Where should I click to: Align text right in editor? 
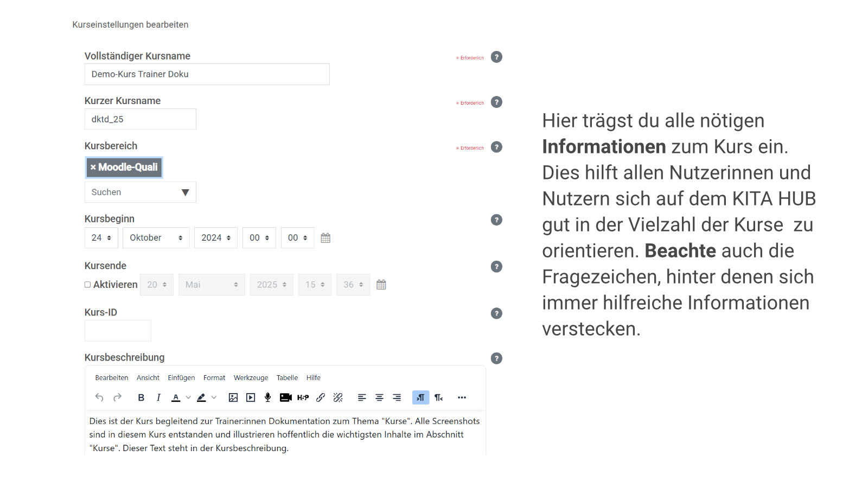397,397
